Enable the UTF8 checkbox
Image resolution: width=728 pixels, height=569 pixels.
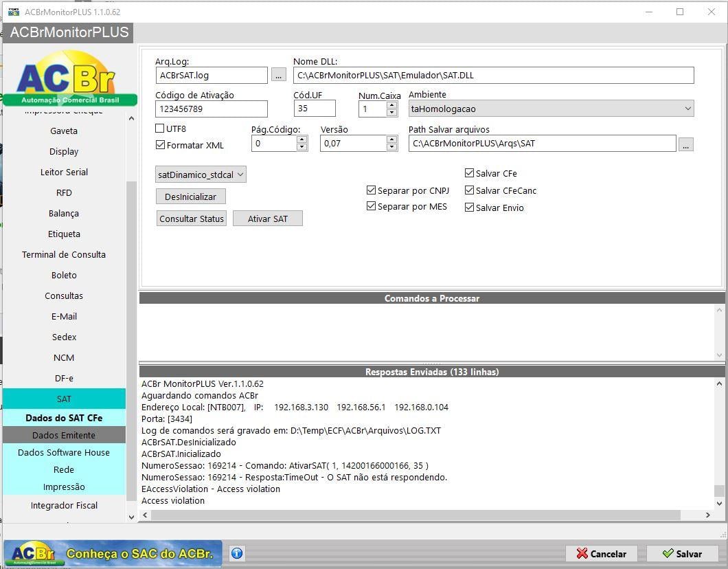click(160, 129)
